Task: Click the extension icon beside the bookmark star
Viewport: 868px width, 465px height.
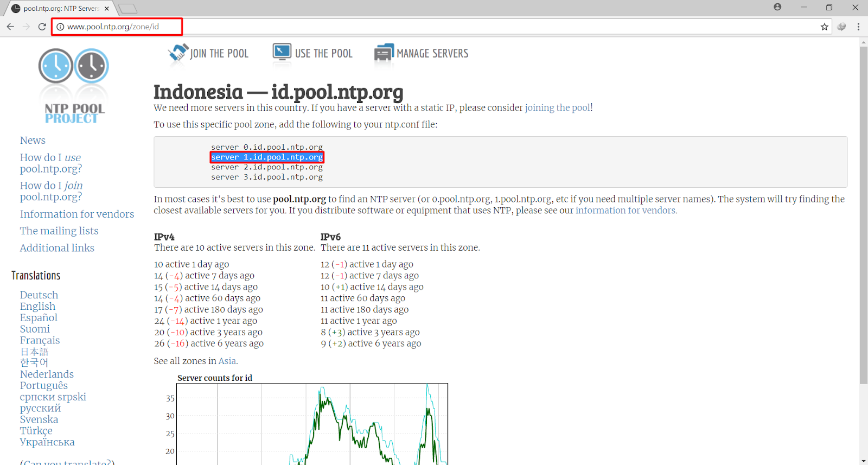Action: click(x=841, y=27)
